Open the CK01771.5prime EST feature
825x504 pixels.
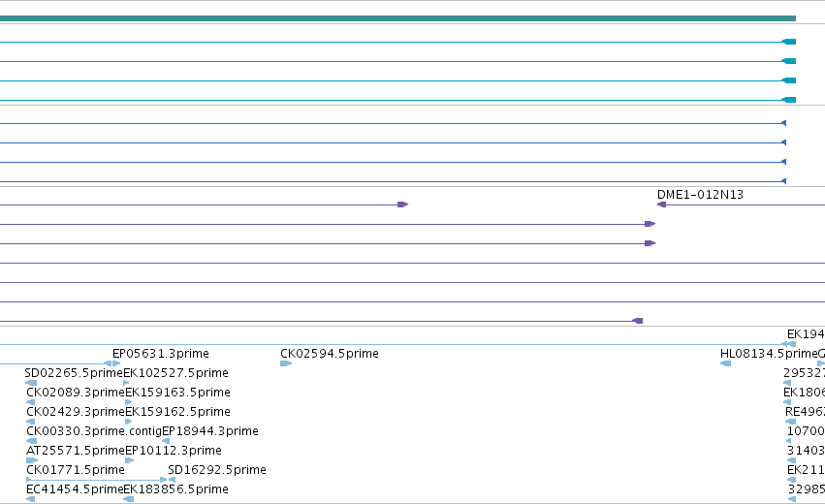(76, 470)
